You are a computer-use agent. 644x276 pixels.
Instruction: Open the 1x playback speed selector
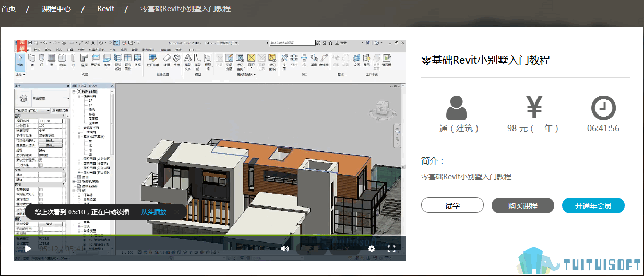click(345, 249)
